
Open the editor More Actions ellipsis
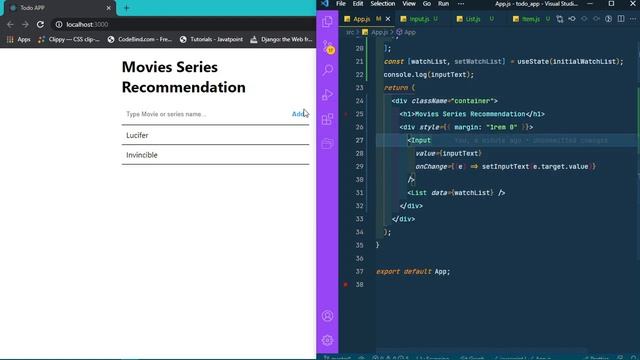[633, 19]
